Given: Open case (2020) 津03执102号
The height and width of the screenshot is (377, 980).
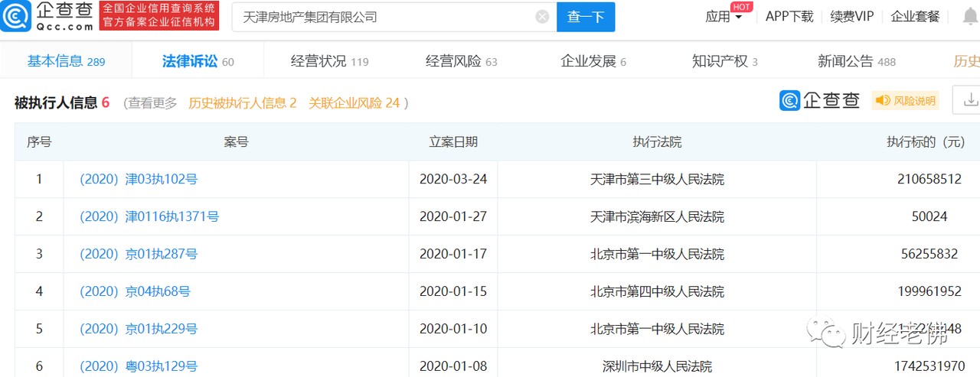Looking at the screenshot, I should 139,179.
